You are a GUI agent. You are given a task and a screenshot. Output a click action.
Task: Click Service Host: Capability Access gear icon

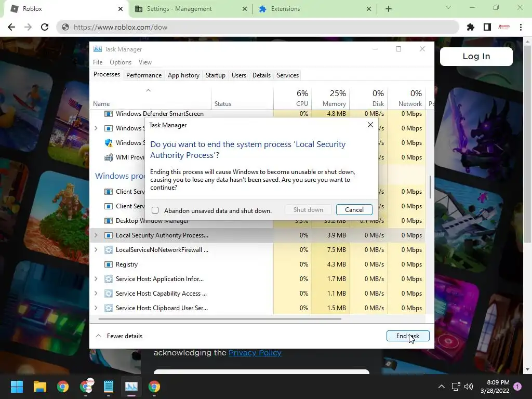tap(108, 294)
